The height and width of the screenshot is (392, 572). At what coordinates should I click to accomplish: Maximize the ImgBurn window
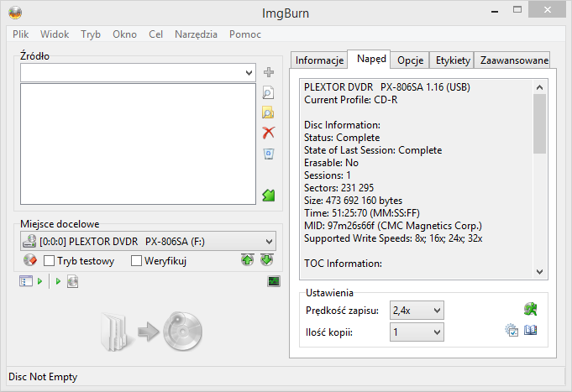point(517,10)
